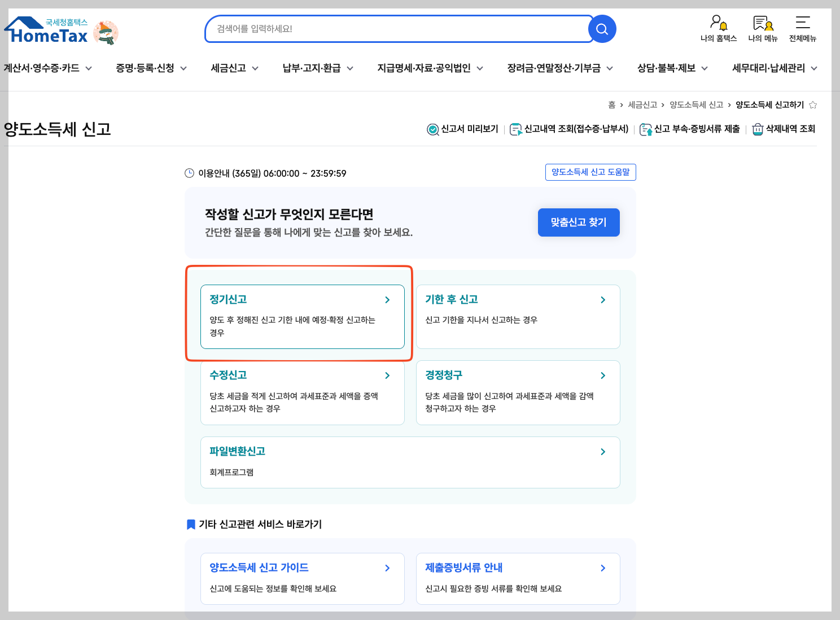Click 양도소득세 신고 도움말 button

(590, 172)
